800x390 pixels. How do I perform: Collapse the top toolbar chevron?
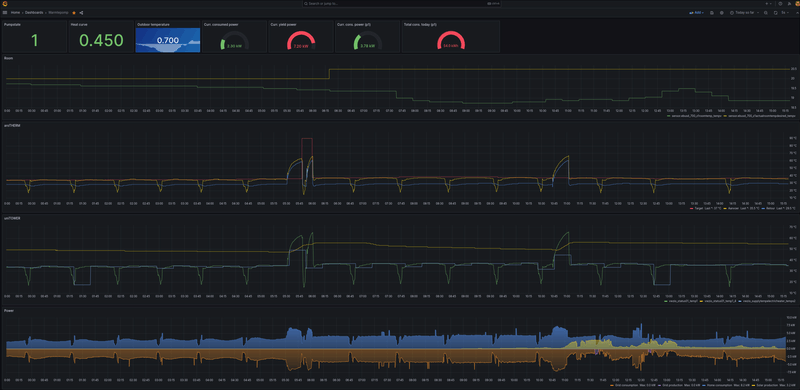(x=797, y=13)
